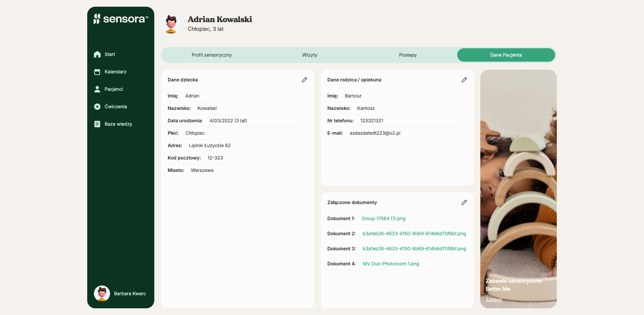The image size is (644, 315).
Task: Click the Płeć value Chłopiec
Action: pos(195,133)
